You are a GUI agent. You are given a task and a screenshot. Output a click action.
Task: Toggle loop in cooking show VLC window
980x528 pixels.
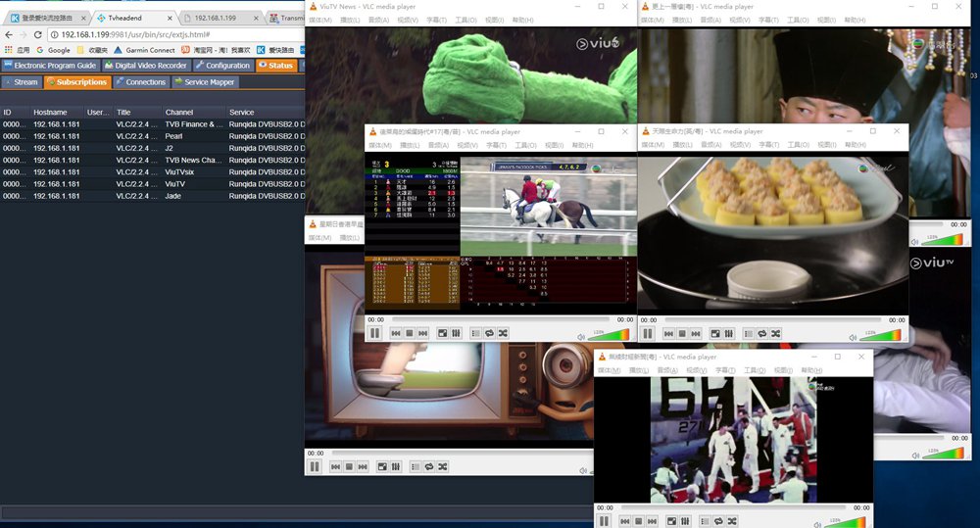click(x=761, y=333)
